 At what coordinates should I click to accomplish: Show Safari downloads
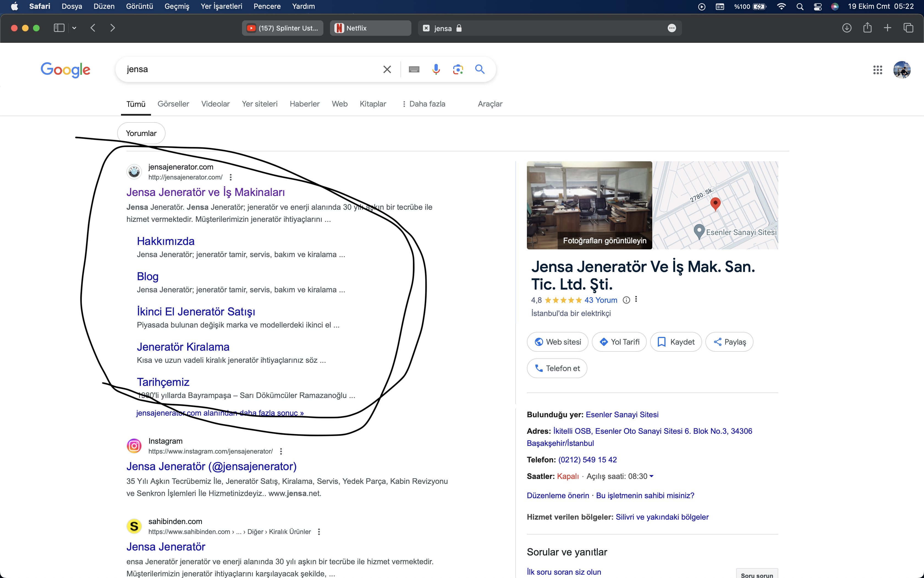click(x=846, y=28)
